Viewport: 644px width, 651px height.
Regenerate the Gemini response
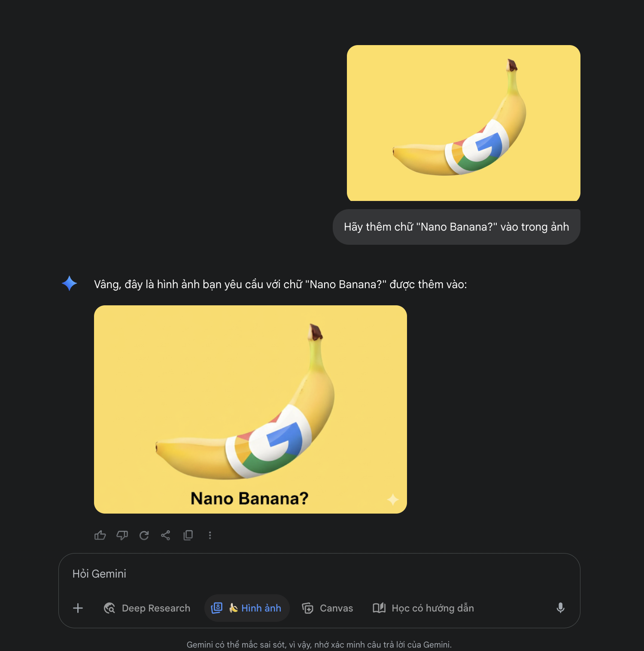pos(144,535)
